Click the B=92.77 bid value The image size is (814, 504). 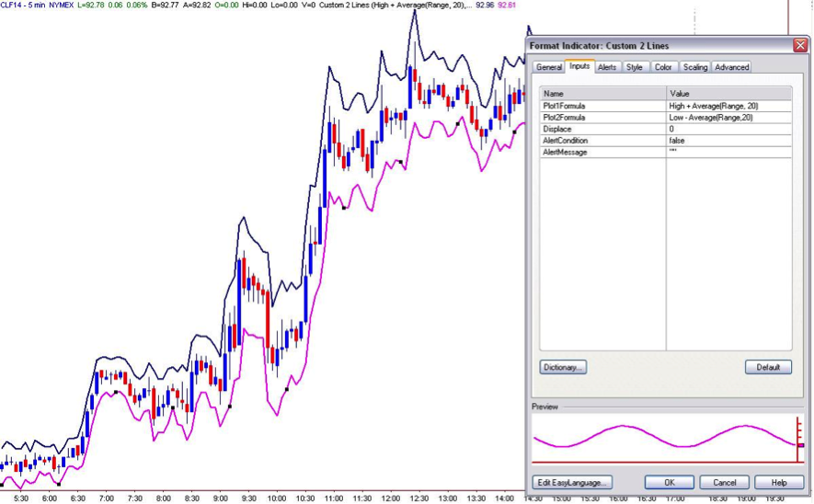pos(165,6)
